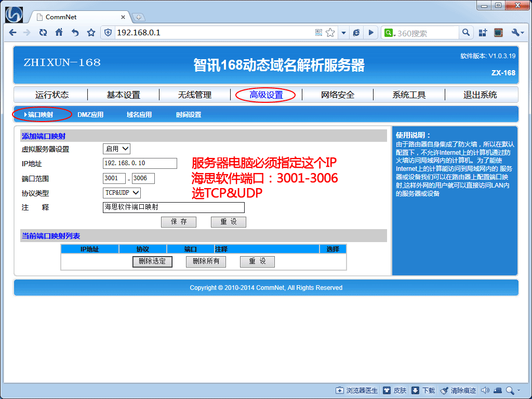The width and height of the screenshot is (532, 399).
Task: Click the search magnifier button
Action: click(x=466, y=33)
